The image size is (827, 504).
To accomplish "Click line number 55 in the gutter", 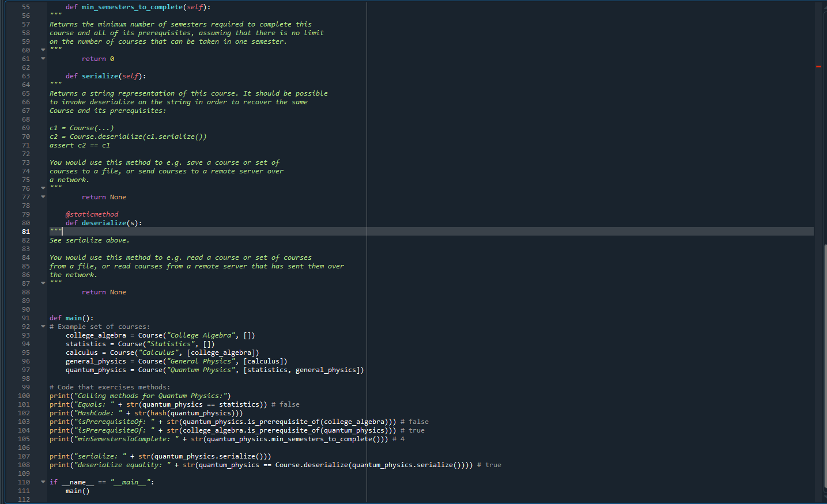I will pyautogui.click(x=26, y=7).
